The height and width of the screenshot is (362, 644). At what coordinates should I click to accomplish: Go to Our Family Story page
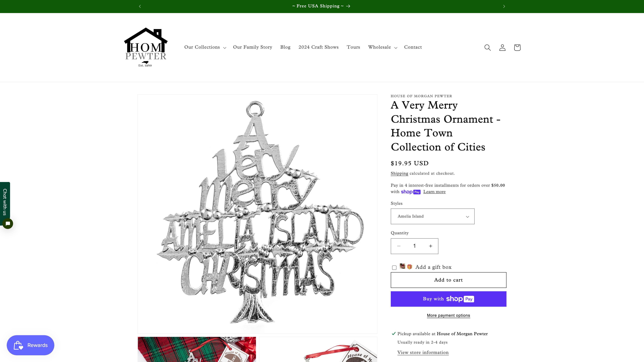(x=253, y=47)
